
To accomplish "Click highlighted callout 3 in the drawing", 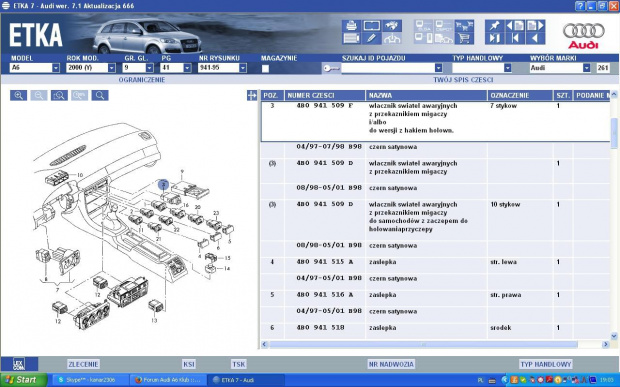I will coord(163,184).
